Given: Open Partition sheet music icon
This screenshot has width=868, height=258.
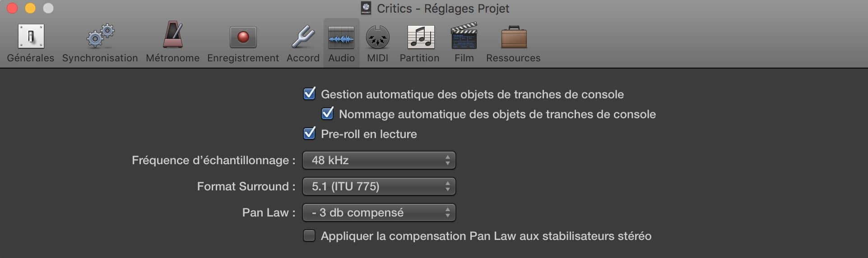Looking at the screenshot, I should (421, 37).
